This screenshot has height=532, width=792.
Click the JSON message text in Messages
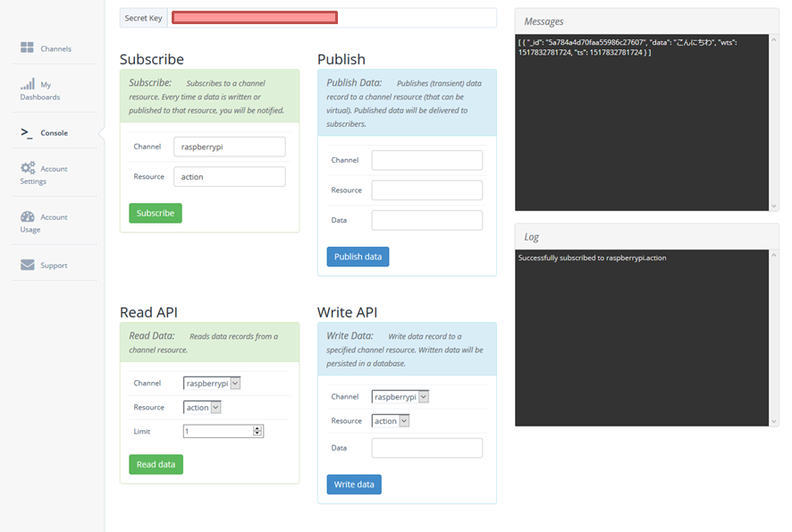tap(628, 47)
